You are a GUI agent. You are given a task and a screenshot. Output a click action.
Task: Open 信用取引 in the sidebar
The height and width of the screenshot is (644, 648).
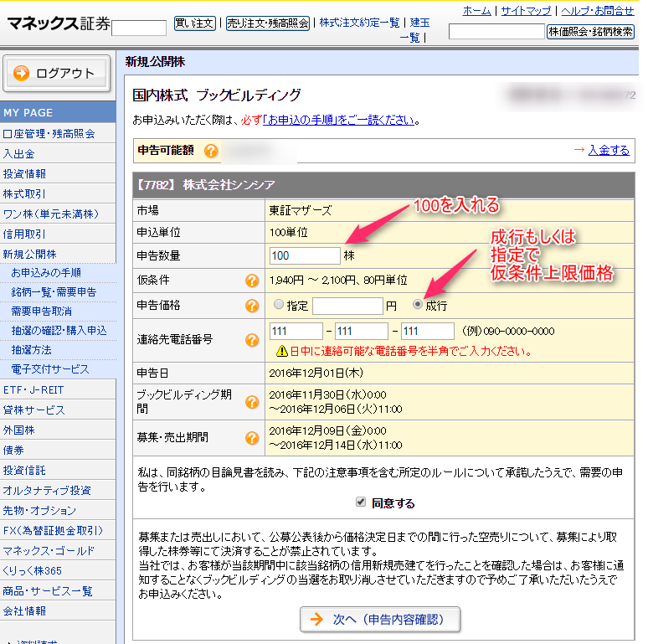point(58,234)
